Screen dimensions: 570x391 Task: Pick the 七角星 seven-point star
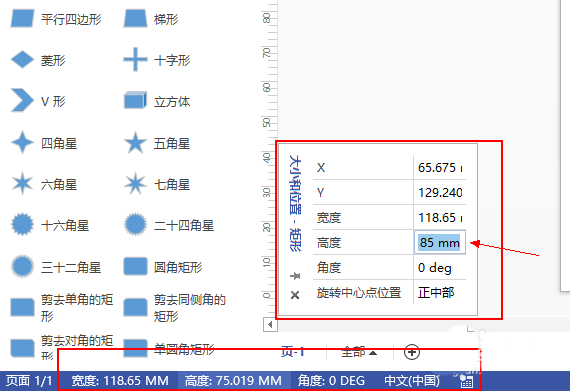click(157, 184)
